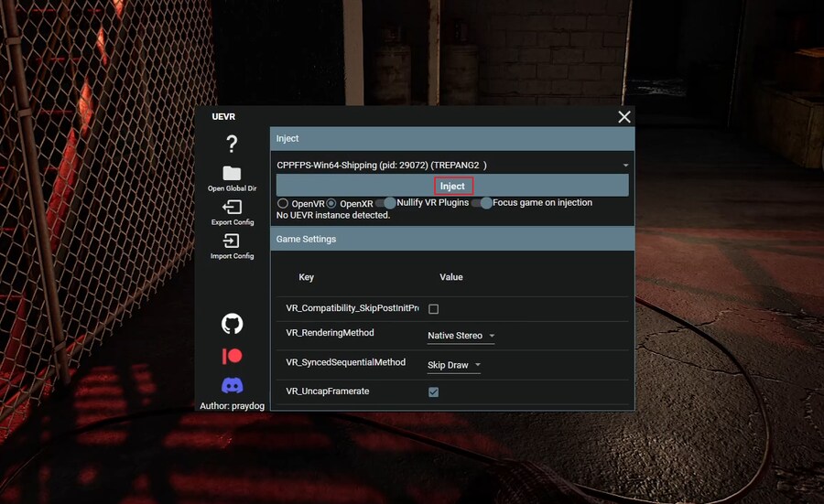
Task: Click the Value column header
Action: (x=451, y=276)
